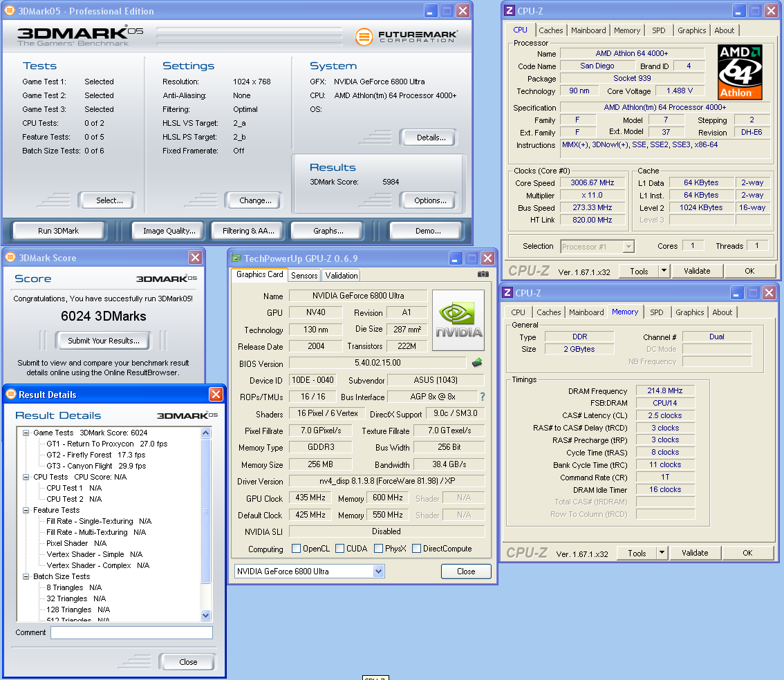Click Validate in top CPU-Z window

point(696,271)
